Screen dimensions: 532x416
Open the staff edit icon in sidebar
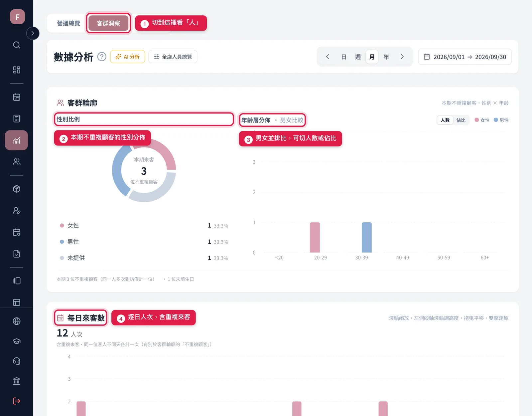tap(17, 211)
